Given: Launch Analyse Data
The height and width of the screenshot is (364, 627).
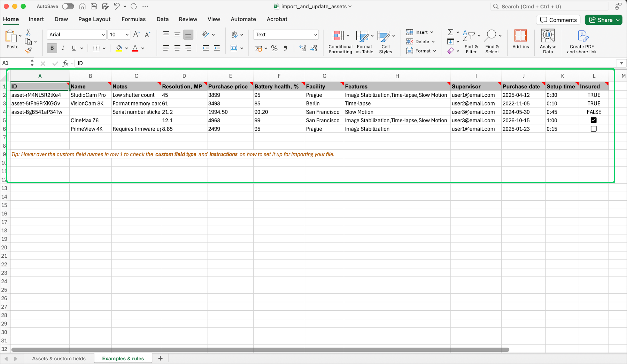Looking at the screenshot, I should [548, 41].
